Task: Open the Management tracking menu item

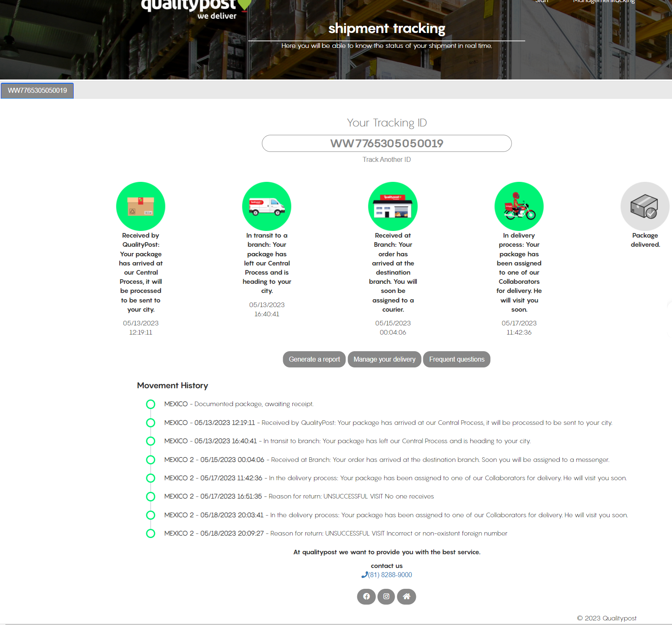Action: point(603,2)
